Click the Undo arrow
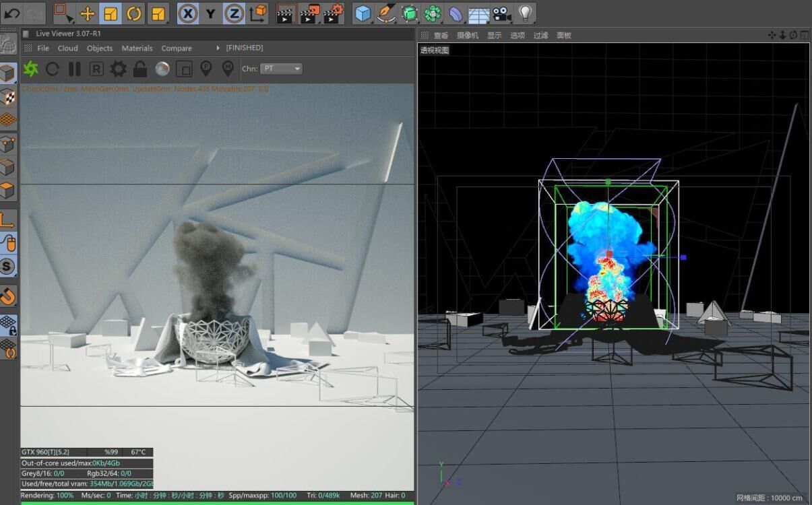Image resolution: width=812 pixels, height=505 pixels. (12, 13)
